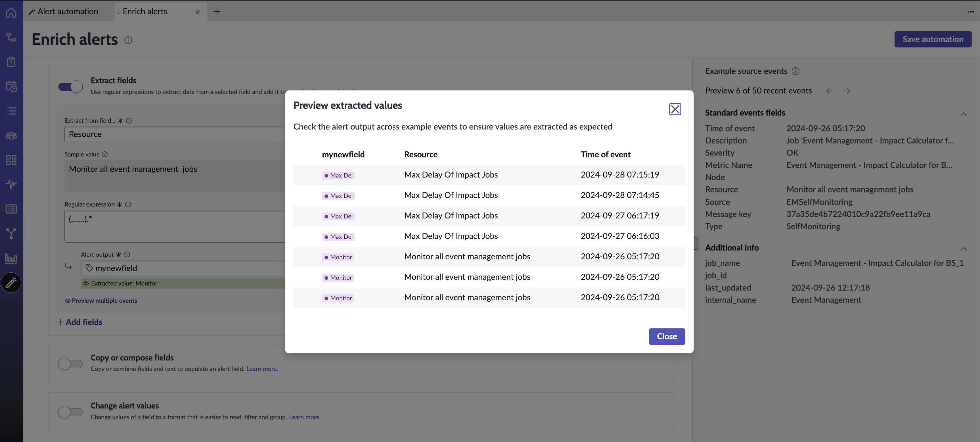Select Max Del tag in 07:15:19 row
The width and height of the screenshot is (980, 442).
tap(339, 176)
